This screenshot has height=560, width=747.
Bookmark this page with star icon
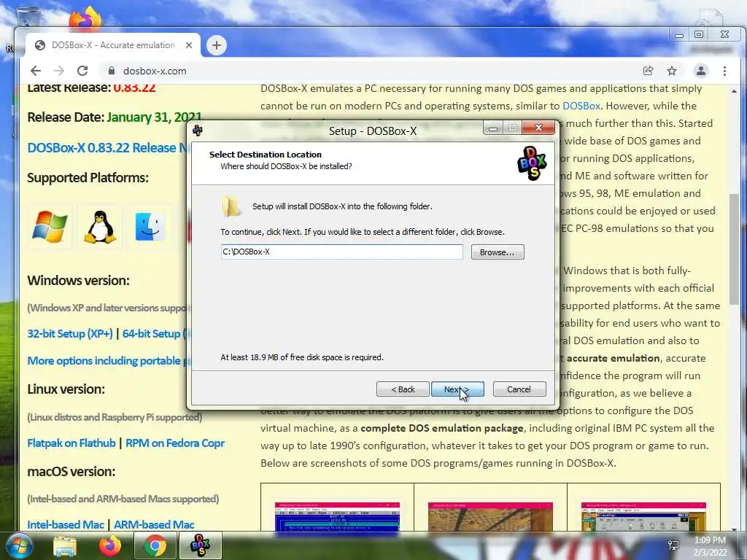(x=672, y=71)
